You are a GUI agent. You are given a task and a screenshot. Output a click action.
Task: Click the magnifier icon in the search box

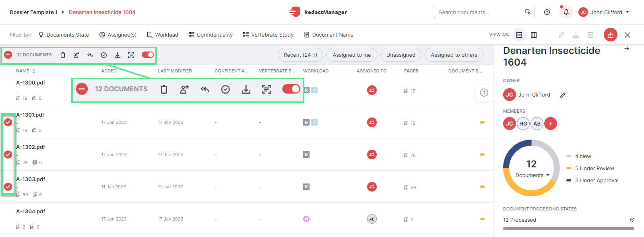527,12
